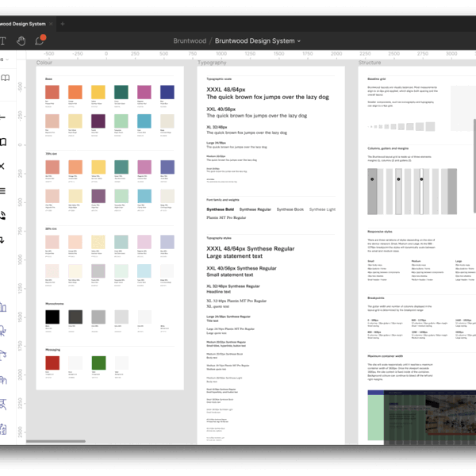Viewport: 476px width, 476px height.
Task: Pick the dark blue swatch in Base row
Action: click(x=167, y=93)
